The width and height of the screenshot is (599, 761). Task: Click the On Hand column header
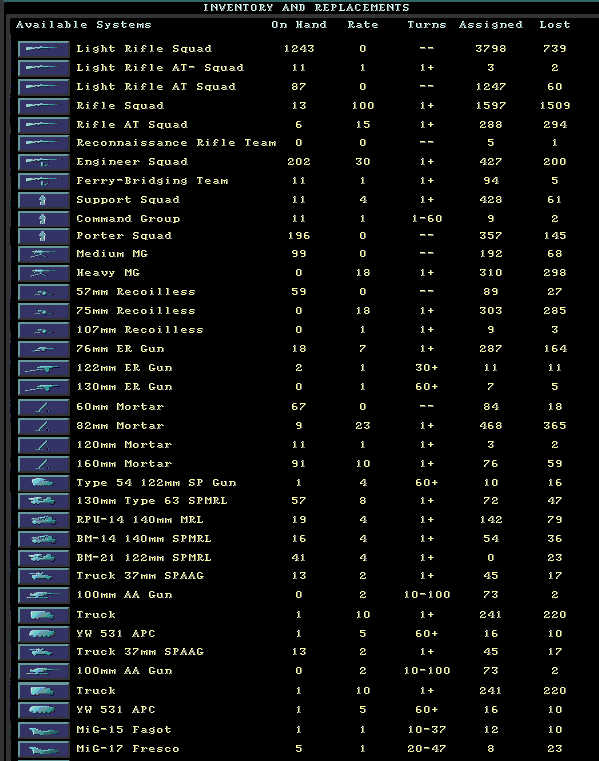tap(299, 25)
